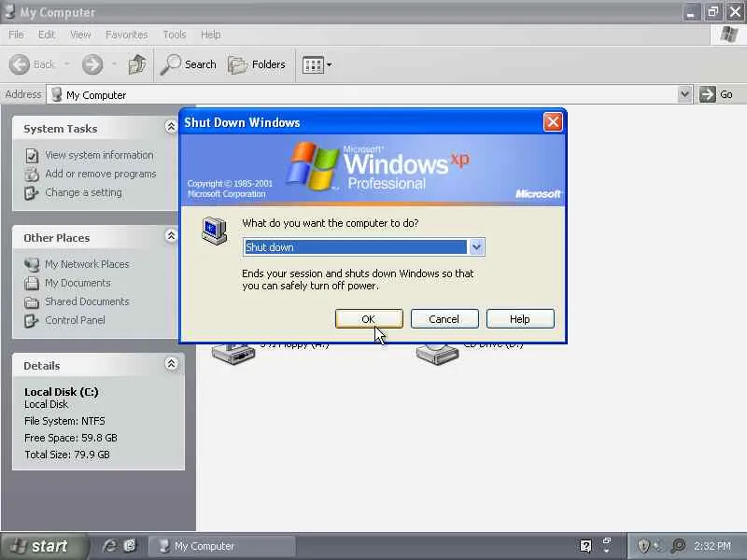This screenshot has height=560, width=747.
Task: Go to My Network Places
Action: pyautogui.click(x=87, y=264)
